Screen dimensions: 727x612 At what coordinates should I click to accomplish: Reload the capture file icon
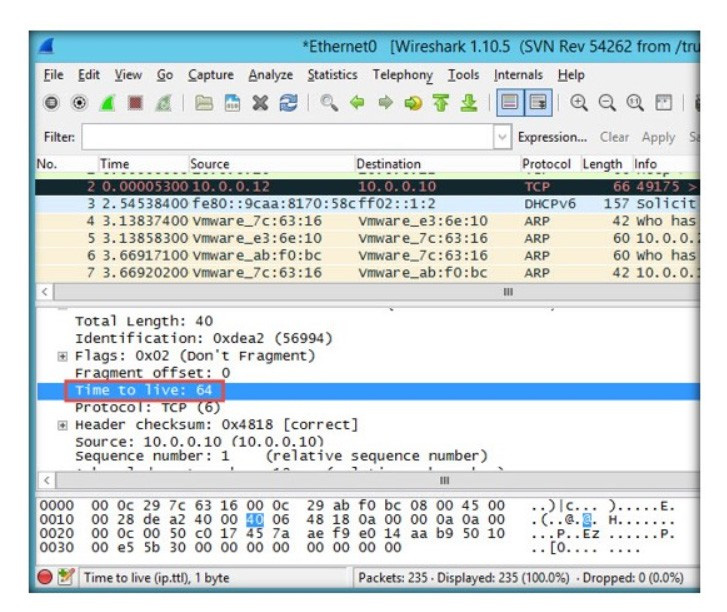coord(288,102)
